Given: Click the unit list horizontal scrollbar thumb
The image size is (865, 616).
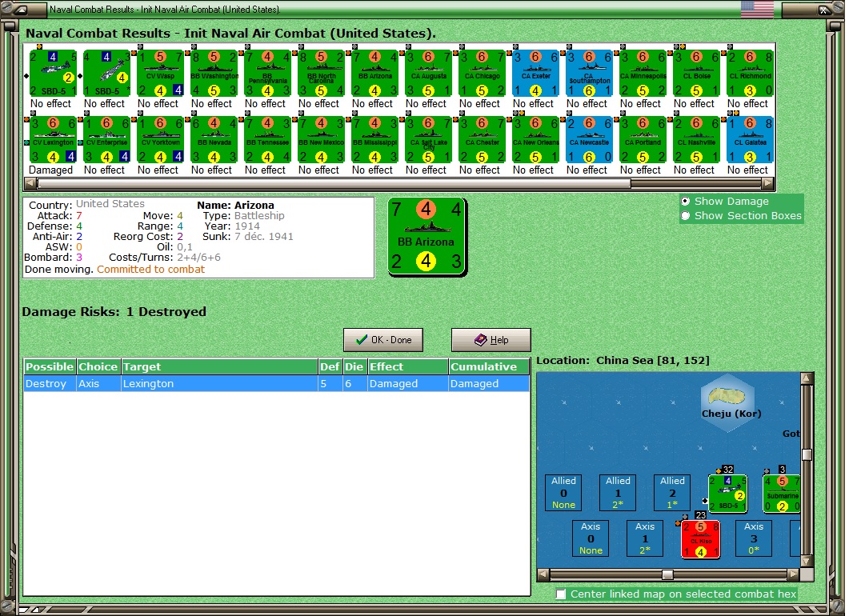Looking at the screenshot, I should (334, 183).
